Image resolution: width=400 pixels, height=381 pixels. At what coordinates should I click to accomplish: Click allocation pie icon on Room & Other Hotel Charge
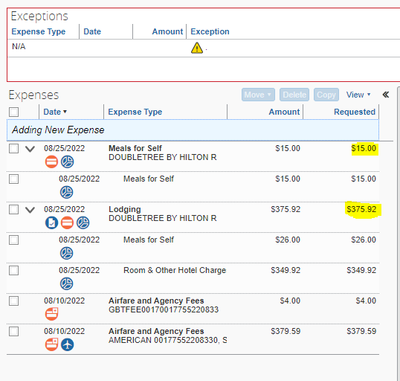(66, 284)
